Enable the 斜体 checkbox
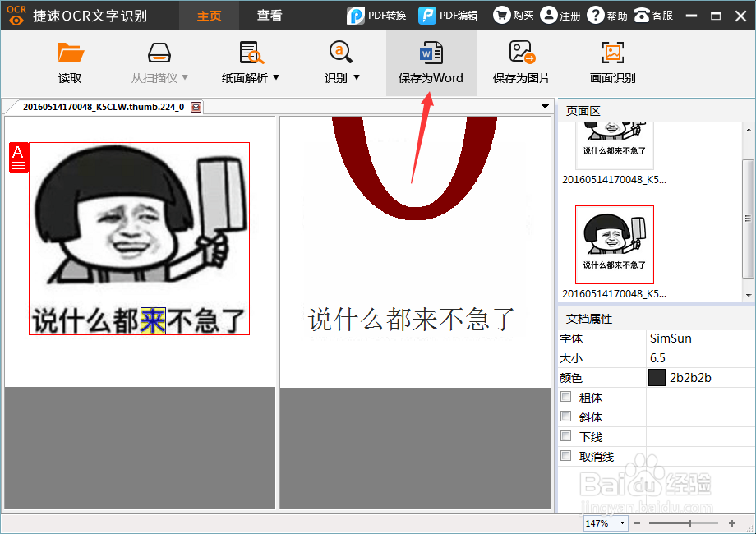Viewport: 756px width, 534px height. [x=566, y=417]
